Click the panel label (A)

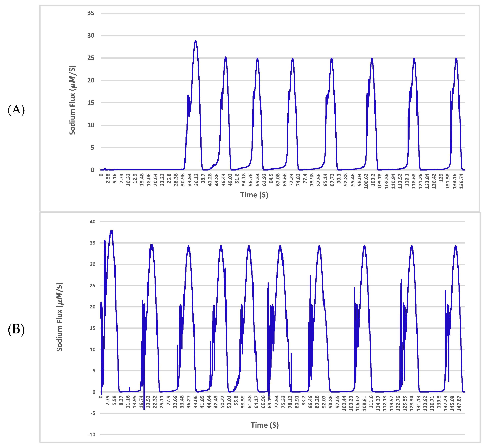(16, 110)
